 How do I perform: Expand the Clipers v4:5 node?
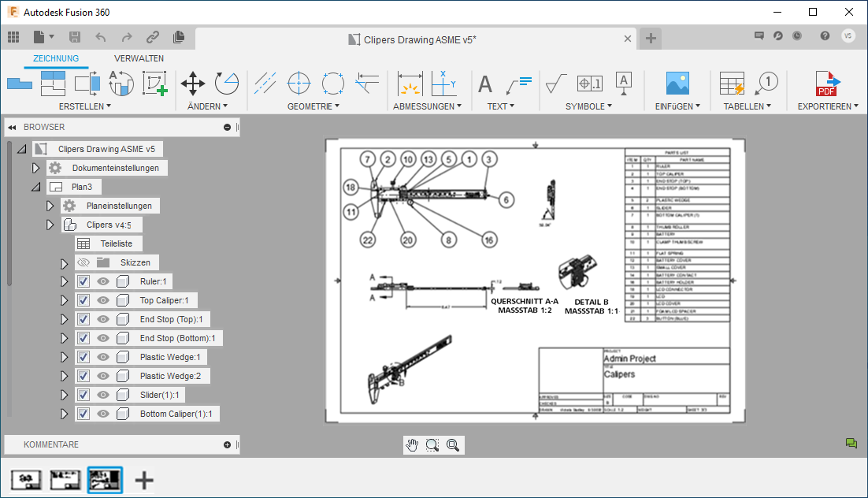click(x=50, y=225)
